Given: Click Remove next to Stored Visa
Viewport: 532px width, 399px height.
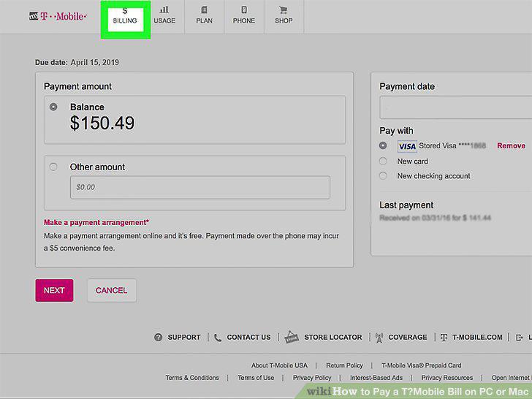Looking at the screenshot, I should point(511,146).
